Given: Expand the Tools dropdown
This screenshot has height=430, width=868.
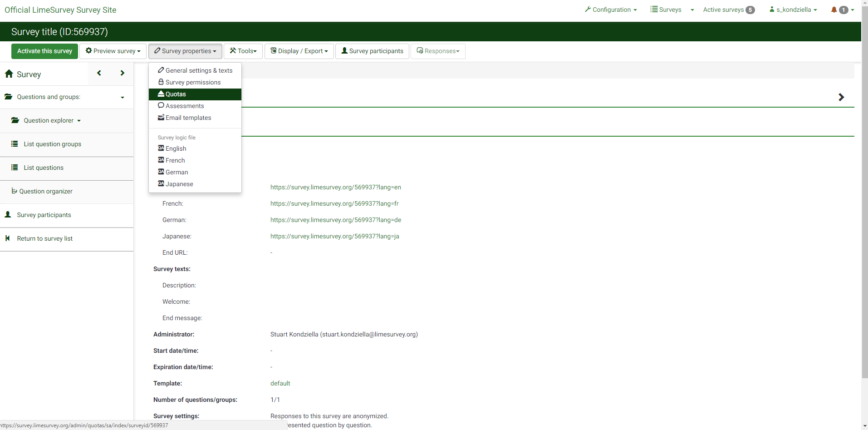Looking at the screenshot, I should click(x=243, y=51).
